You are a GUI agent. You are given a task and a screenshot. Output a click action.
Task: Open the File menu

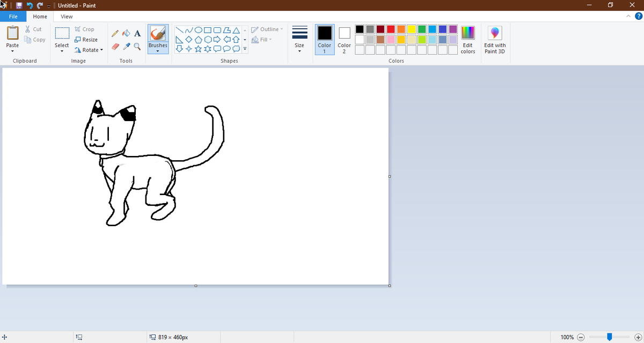pyautogui.click(x=13, y=17)
